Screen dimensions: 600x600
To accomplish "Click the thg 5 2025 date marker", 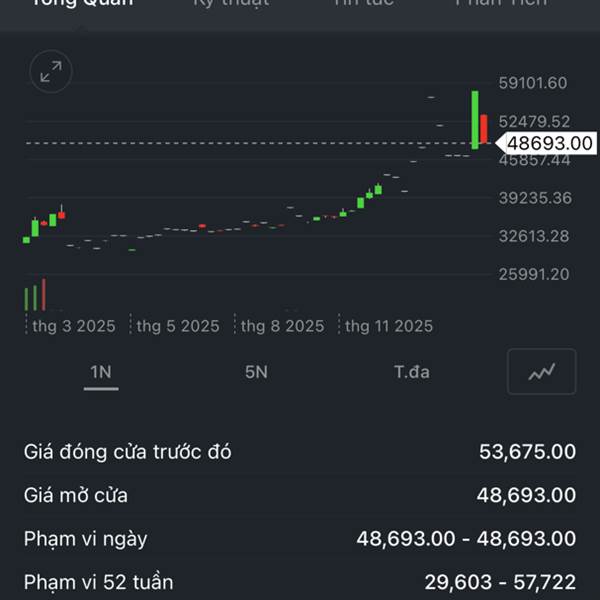I will tap(178, 326).
